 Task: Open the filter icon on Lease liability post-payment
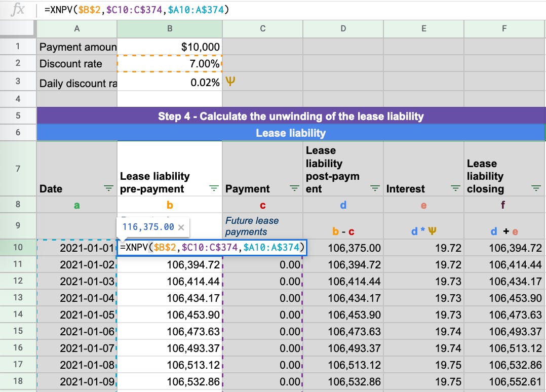(375, 188)
